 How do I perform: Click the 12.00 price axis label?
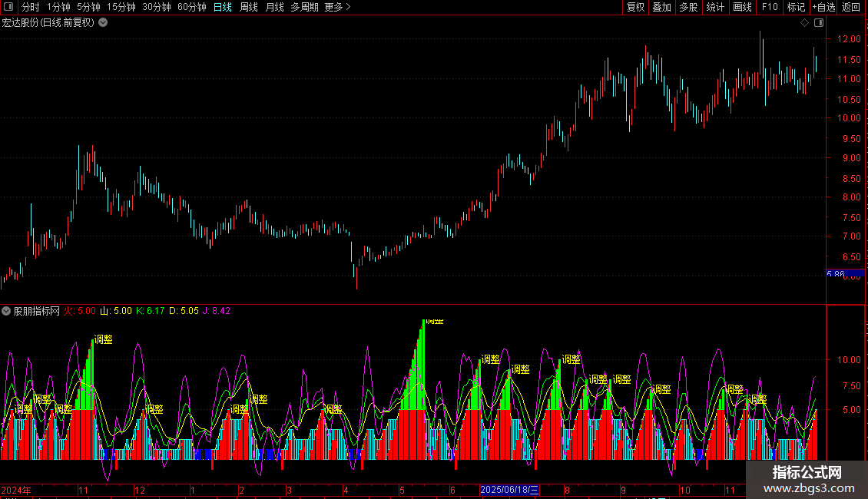tap(849, 39)
